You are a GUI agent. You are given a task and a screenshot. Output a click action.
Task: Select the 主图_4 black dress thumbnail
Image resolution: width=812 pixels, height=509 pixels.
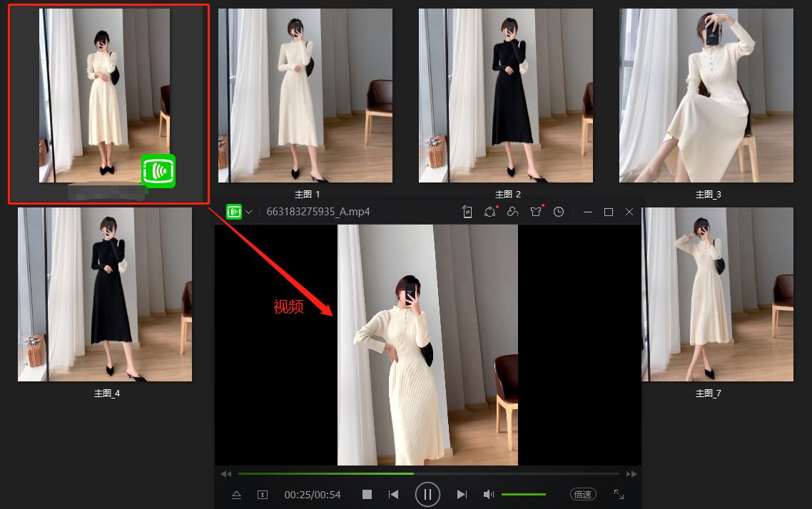[x=105, y=294]
